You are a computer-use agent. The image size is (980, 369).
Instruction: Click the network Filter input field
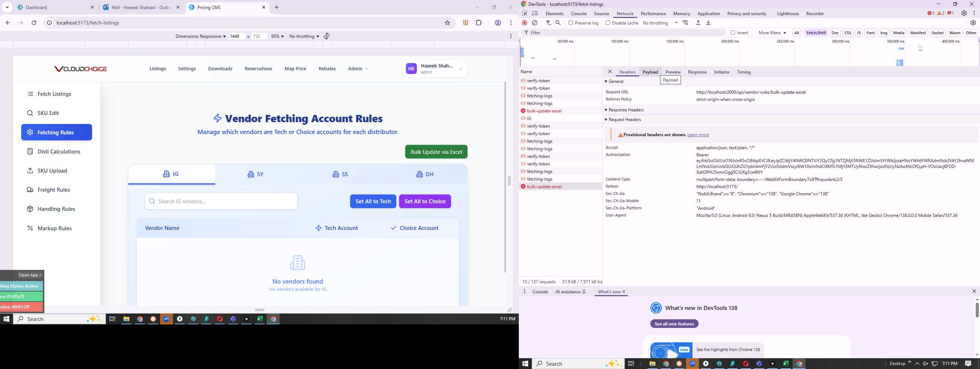(624, 33)
